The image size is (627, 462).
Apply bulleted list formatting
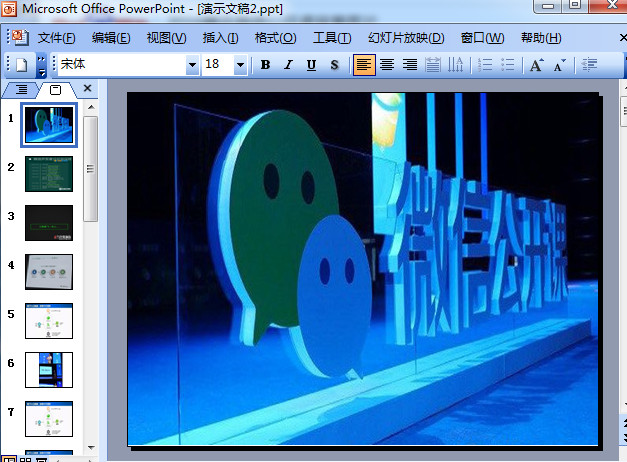[508, 65]
